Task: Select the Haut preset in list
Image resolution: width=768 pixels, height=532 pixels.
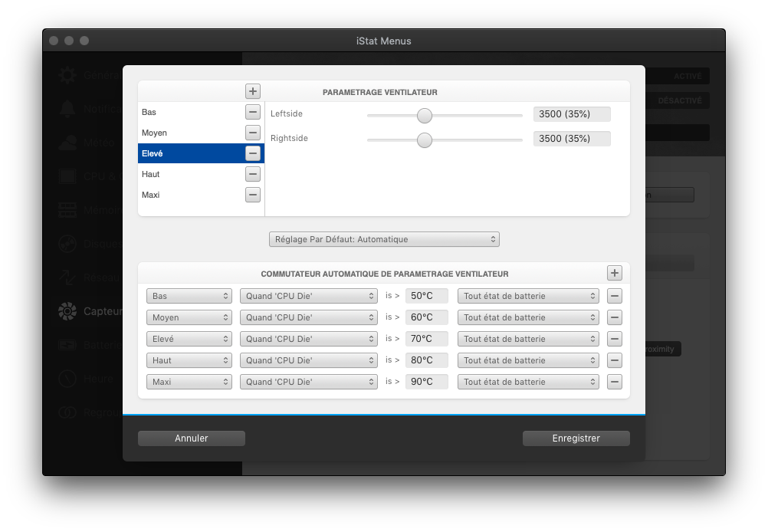Action: [191, 174]
